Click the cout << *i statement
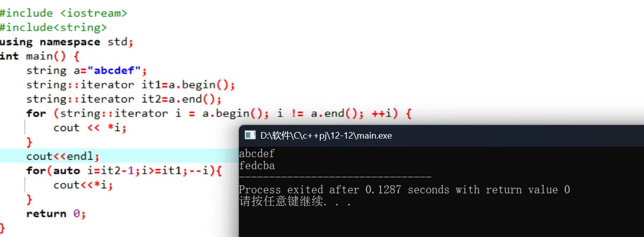This screenshot has width=644, height=237. [90, 127]
